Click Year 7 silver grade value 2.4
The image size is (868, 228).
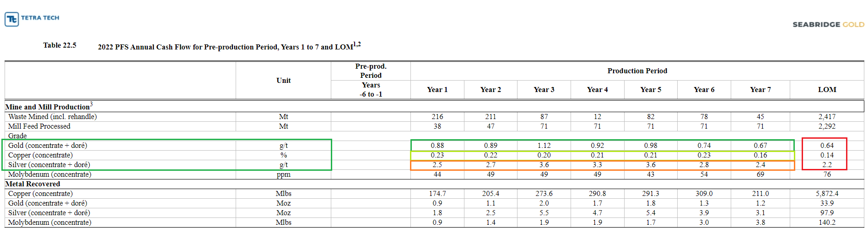click(x=760, y=165)
